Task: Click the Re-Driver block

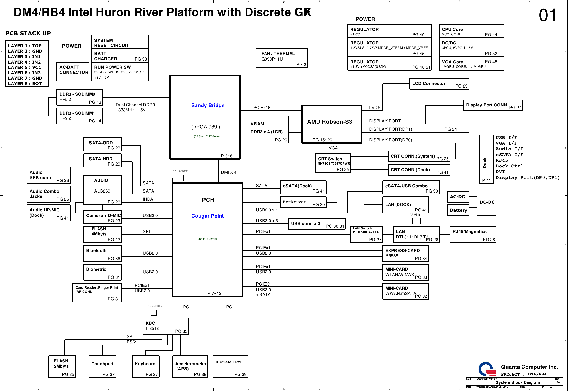Action: tap(303, 202)
